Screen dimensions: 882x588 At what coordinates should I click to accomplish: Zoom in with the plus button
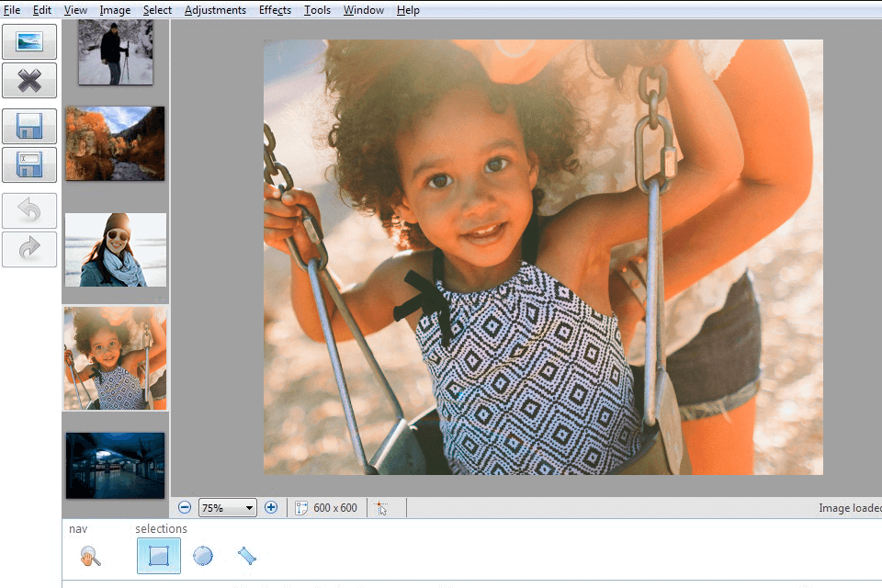click(x=271, y=507)
